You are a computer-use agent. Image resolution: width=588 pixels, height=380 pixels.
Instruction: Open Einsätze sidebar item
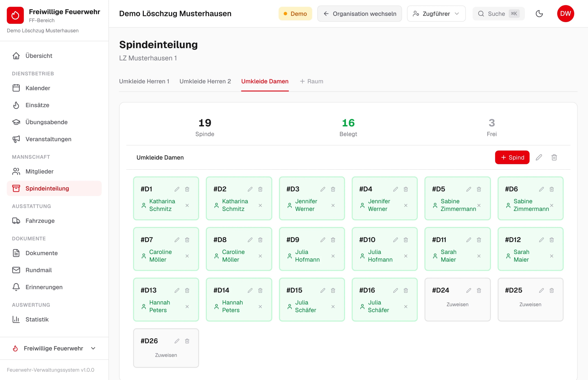point(54,105)
